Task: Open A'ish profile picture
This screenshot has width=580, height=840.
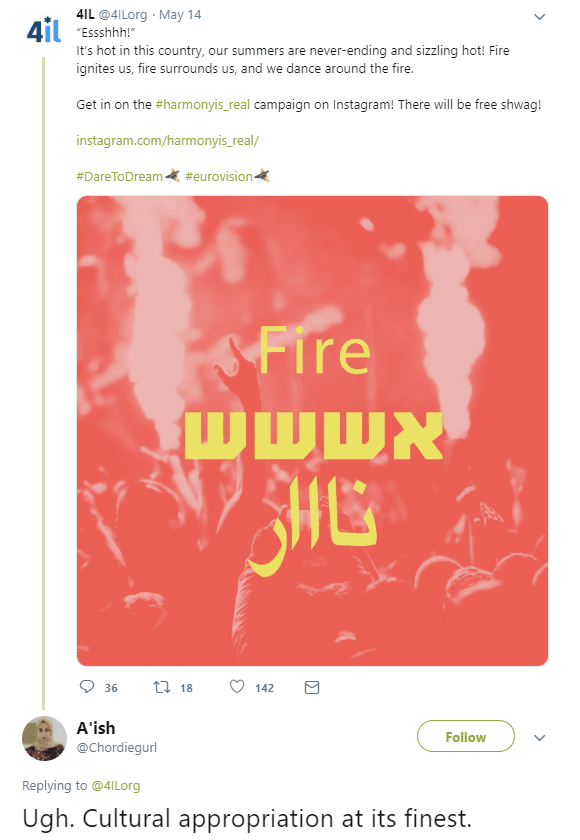Action: click(x=44, y=738)
